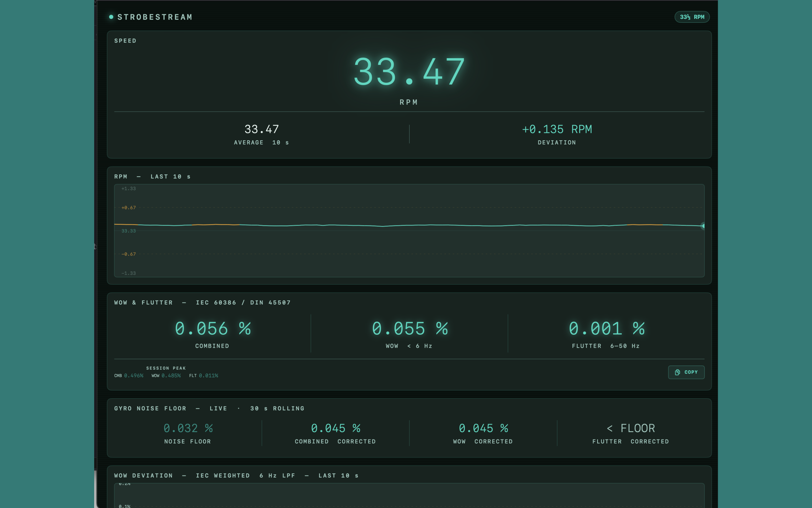Click the -0.67 axis label on RPM chart
Screen dimensions: 812x508
[129, 254]
